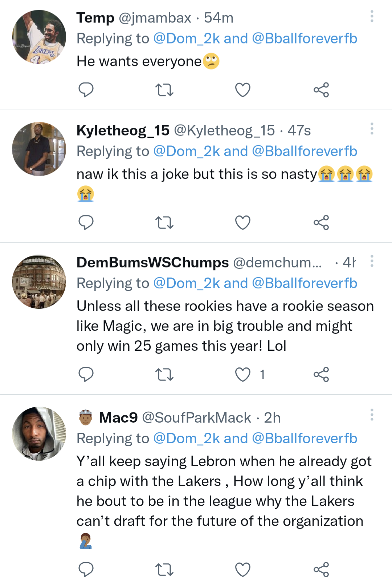The image size is (392, 588).
Task: Share Mac9's tweet
Action: click(x=321, y=570)
